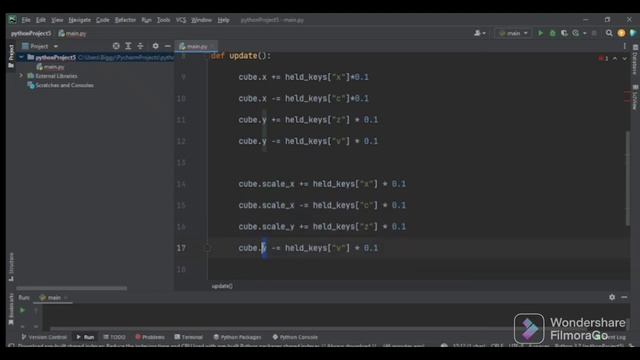640x360 pixels.
Task: Click the code line 'cube.scale_x += held_keys' on line 14
Action: coord(322,184)
